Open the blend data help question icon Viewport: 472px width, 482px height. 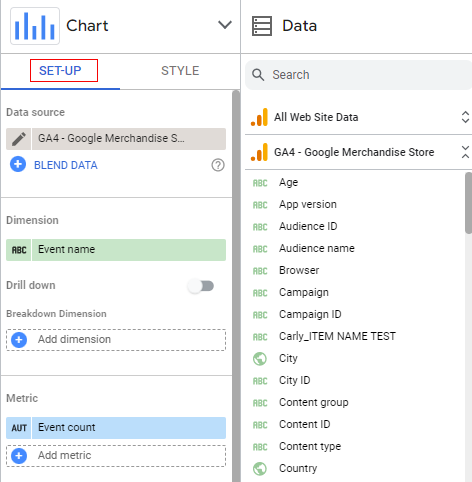click(218, 165)
